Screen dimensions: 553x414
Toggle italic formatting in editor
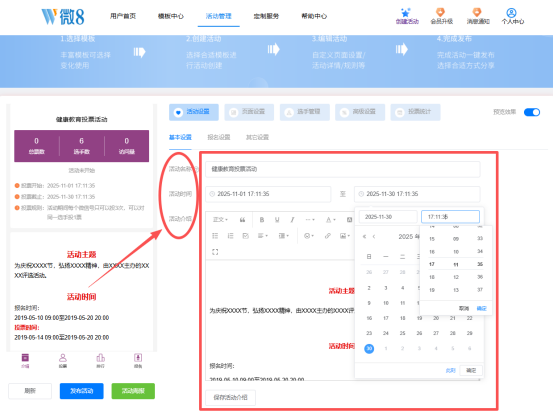pos(292,220)
